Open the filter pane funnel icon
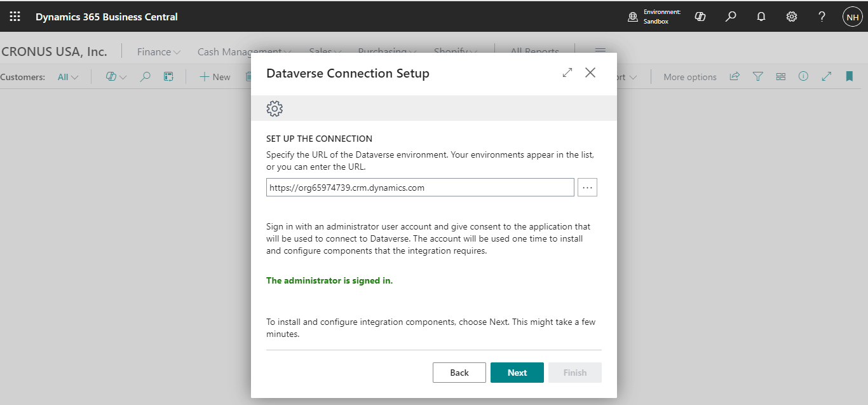 pos(757,77)
